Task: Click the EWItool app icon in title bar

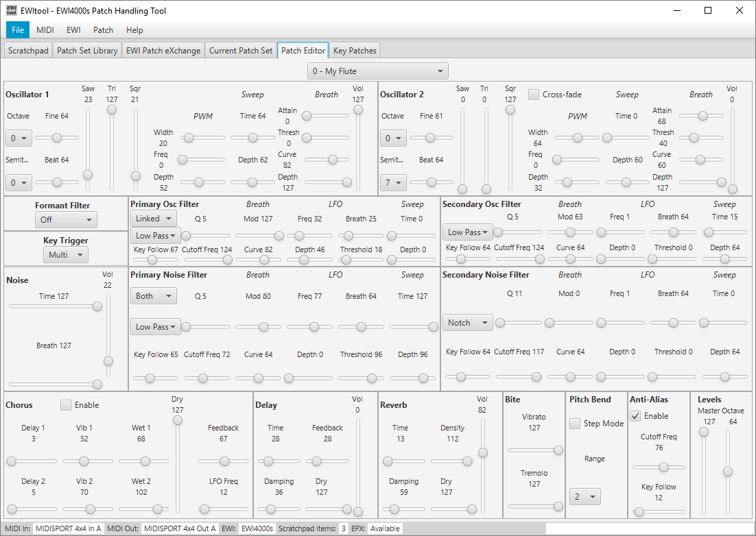Action: 12,11
